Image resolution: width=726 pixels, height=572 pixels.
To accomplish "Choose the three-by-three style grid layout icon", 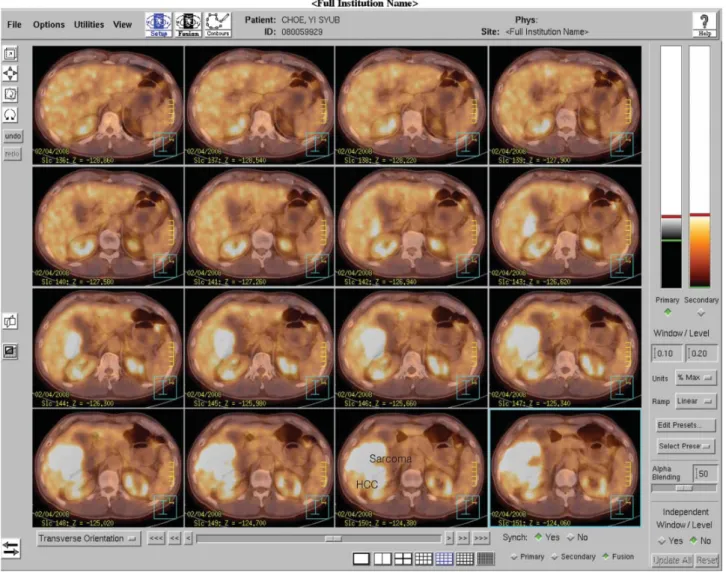I will (x=423, y=559).
